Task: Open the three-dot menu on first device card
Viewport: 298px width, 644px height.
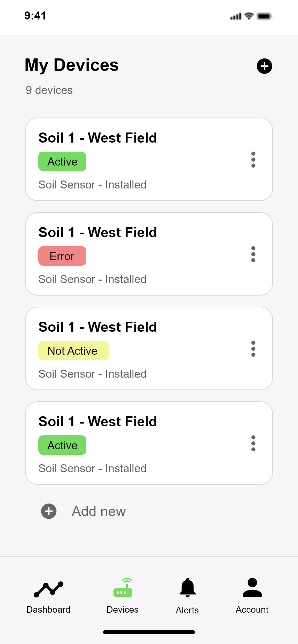Action: 253,160
